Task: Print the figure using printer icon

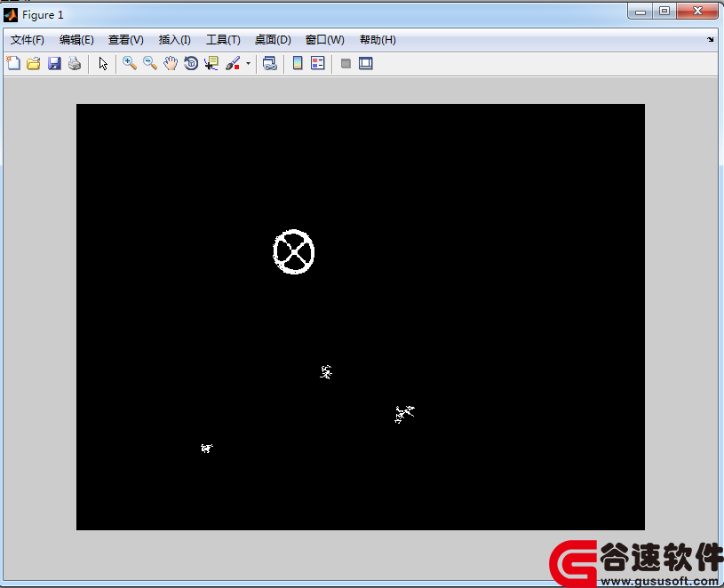Action: (75, 63)
